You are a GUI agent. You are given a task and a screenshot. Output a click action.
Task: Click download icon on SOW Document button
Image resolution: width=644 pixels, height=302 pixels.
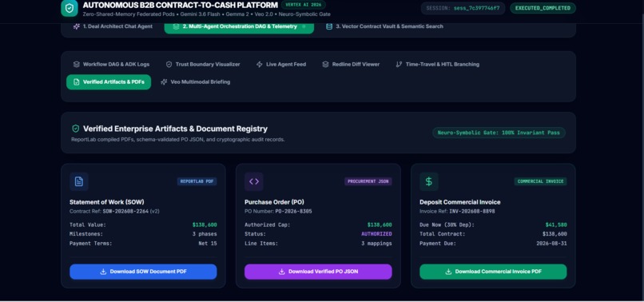tap(103, 272)
